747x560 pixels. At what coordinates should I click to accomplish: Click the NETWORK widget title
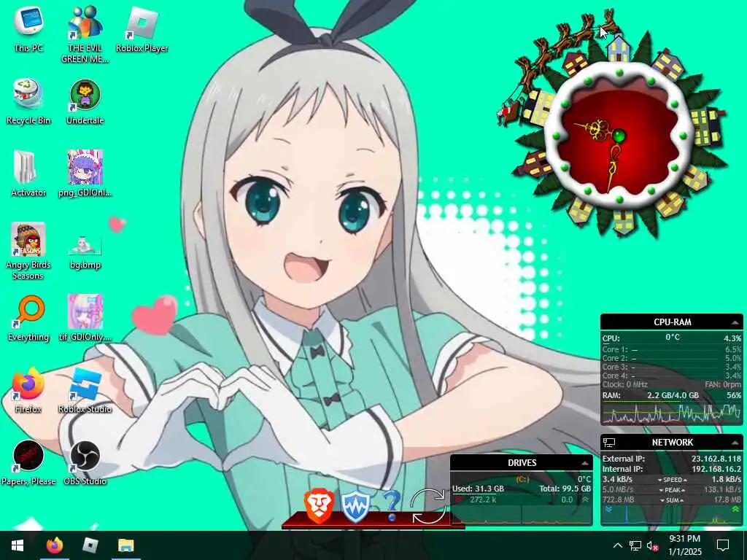672,443
